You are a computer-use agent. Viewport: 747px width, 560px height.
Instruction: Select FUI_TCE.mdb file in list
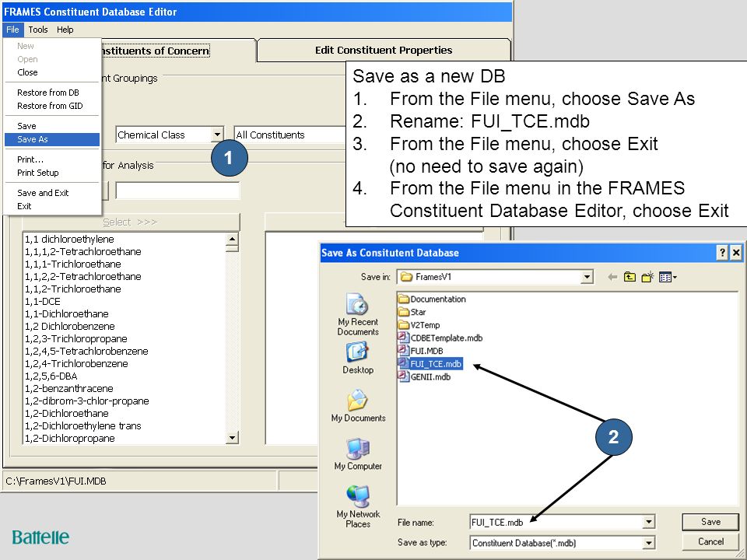click(430, 364)
